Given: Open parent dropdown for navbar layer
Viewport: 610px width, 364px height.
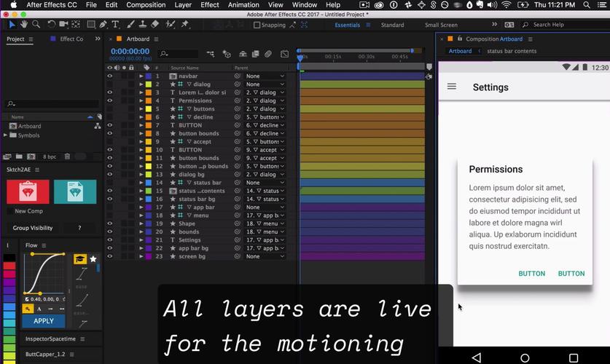Looking at the screenshot, I should tap(265, 76).
